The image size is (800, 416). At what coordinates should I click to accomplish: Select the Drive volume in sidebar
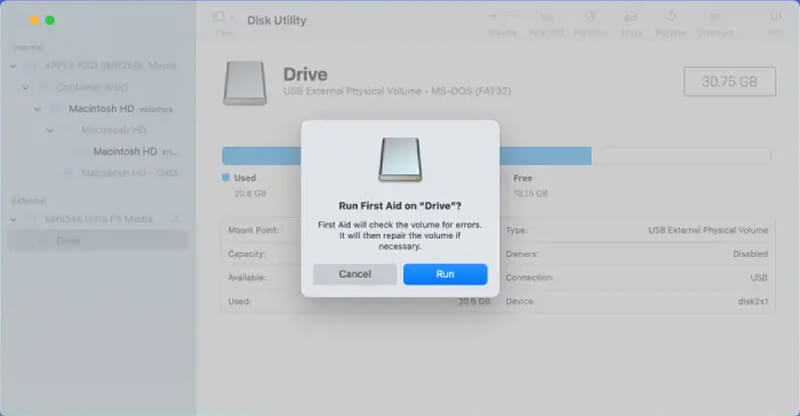click(97, 240)
